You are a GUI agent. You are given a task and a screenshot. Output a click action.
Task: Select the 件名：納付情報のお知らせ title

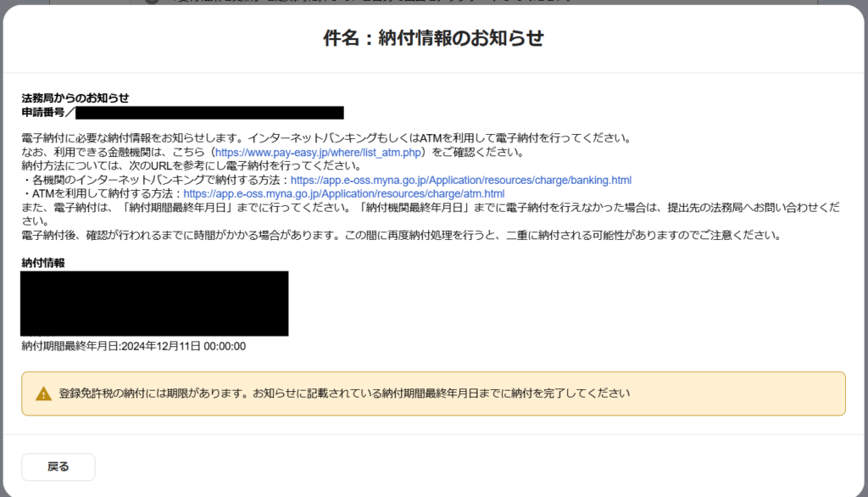coord(433,38)
